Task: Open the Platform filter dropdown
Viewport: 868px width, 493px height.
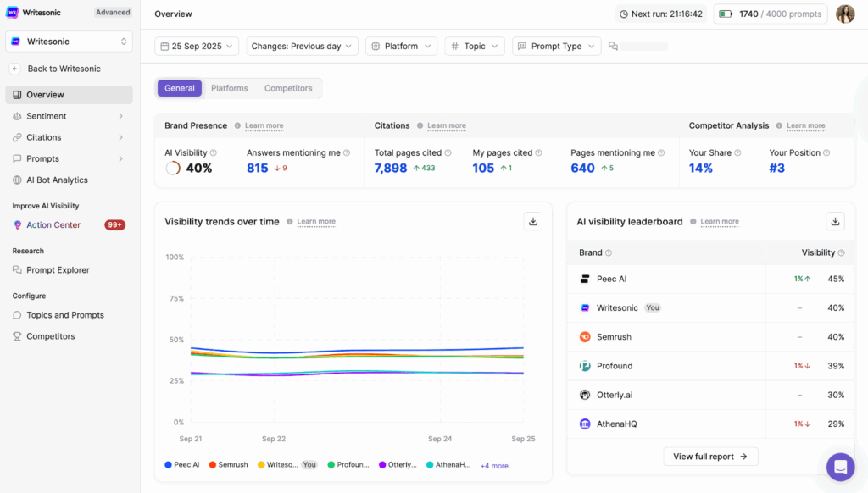Action: point(401,47)
